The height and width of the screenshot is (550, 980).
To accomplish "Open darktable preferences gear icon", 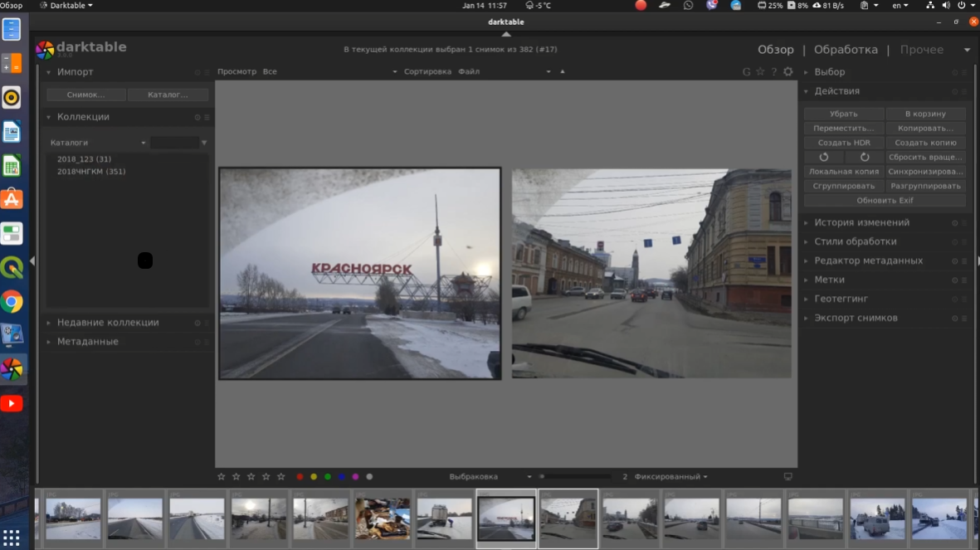I will pos(788,72).
